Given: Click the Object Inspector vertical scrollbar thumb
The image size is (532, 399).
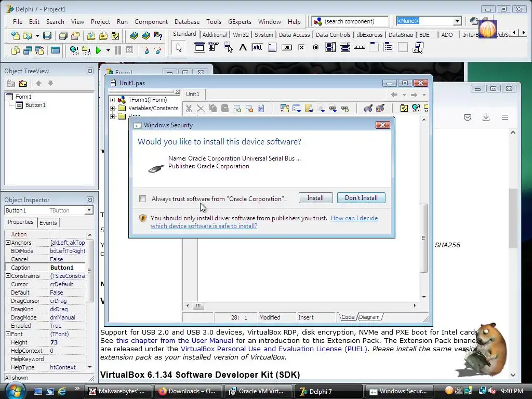Looking at the screenshot, I should pos(89,270).
